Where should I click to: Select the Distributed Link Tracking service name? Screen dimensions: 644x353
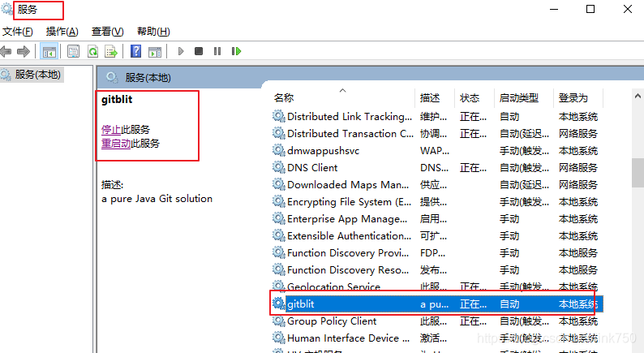(350, 117)
